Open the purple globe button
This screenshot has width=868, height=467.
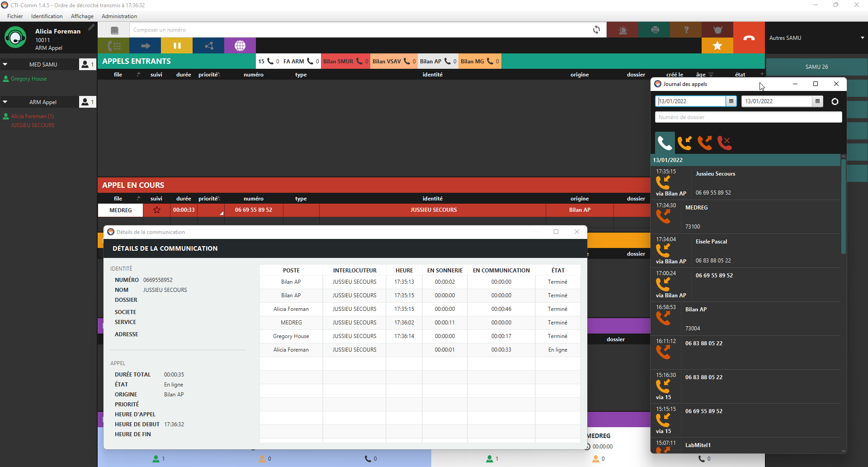[240, 46]
